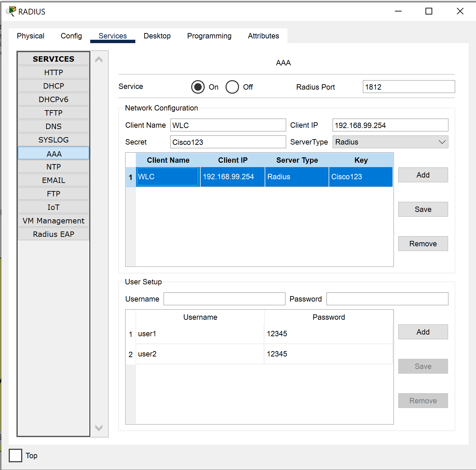
Task: Click the RADIUS app icon in title bar
Action: click(x=11, y=11)
